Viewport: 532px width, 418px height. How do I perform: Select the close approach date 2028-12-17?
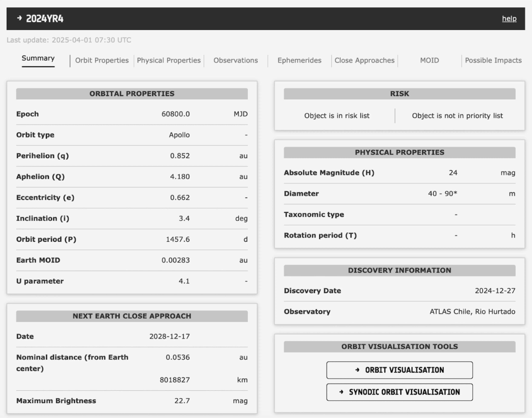pyautogui.click(x=169, y=336)
